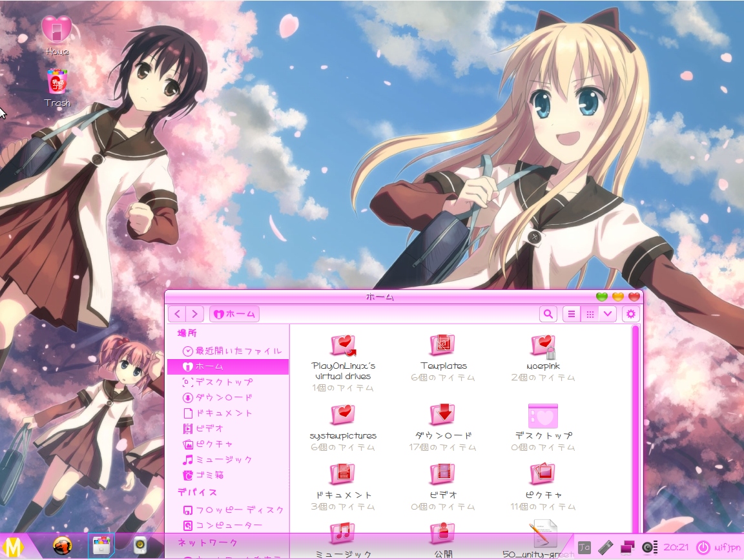Click the file pane vertical scrollbar

[635, 430]
